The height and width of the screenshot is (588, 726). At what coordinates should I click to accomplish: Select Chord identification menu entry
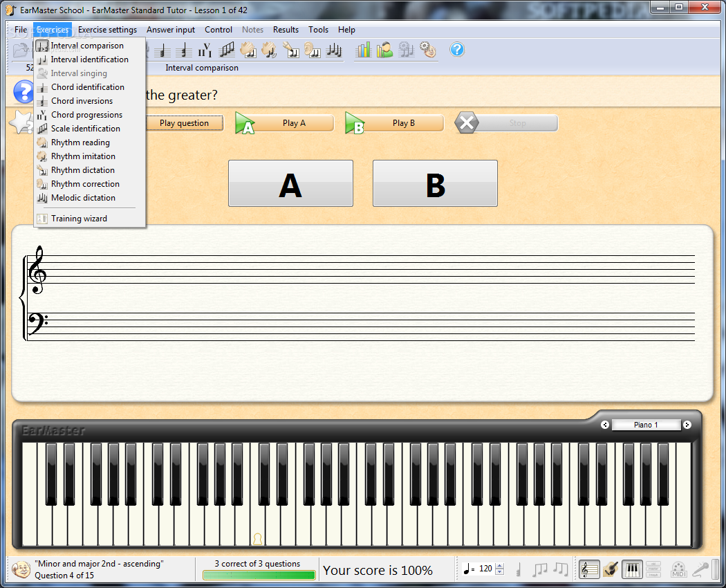pos(90,87)
